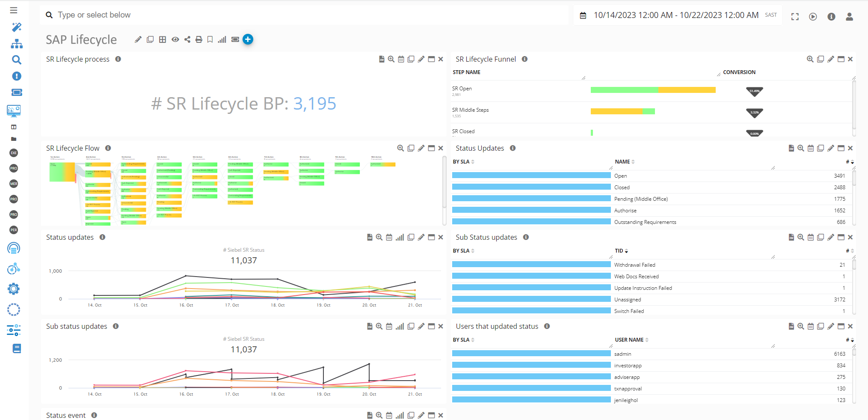This screenshot has width=868, height=420.
Task: Click the SR Open funnel bar
Action: pos(653,90)
